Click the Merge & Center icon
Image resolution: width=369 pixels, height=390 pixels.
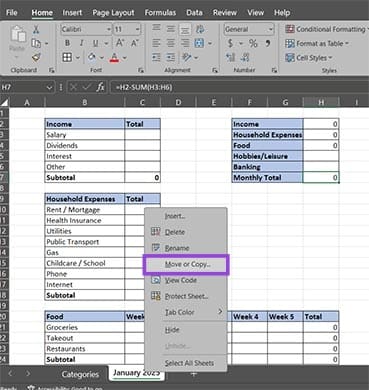pyautogui.click(x=199, y=43)
